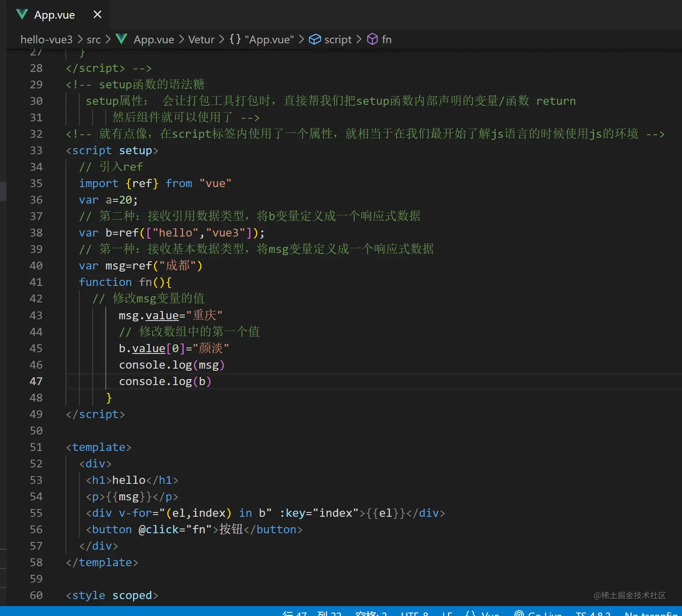Select the App.vue tab title
Viewport: 682px width, 616px height.
(x=55, y=15)
